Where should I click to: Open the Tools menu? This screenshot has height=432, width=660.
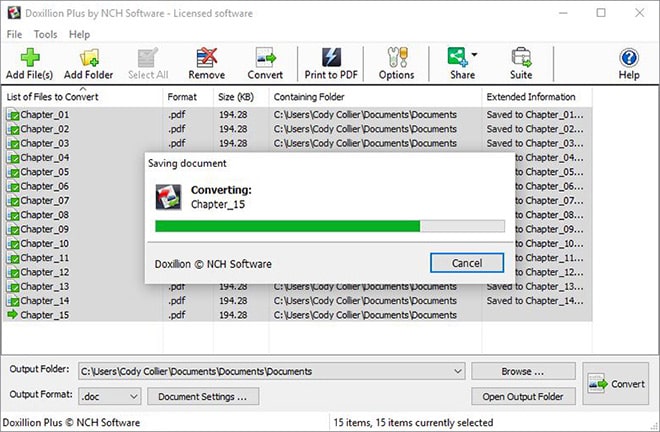45,34
